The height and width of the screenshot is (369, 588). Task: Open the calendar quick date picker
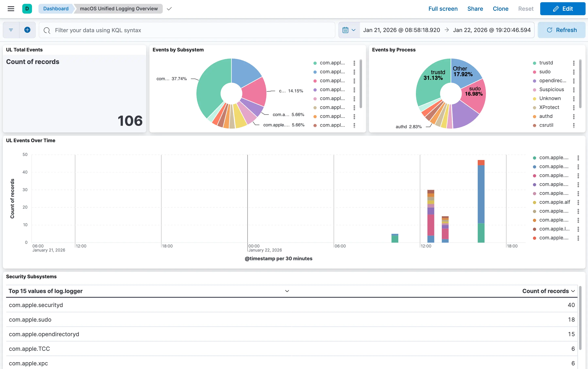click(349, 30)
